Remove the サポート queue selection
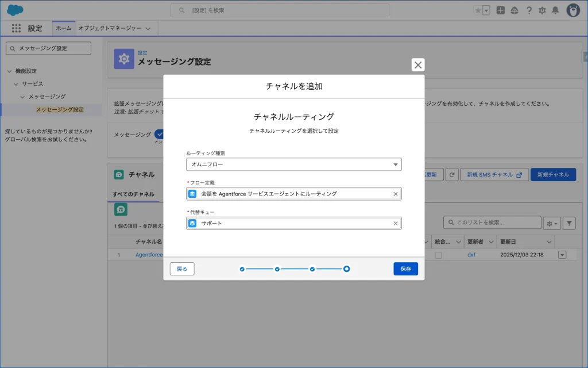Image resolution: width=588 pixels, height=368 pixels. click(x=395, y=223)
